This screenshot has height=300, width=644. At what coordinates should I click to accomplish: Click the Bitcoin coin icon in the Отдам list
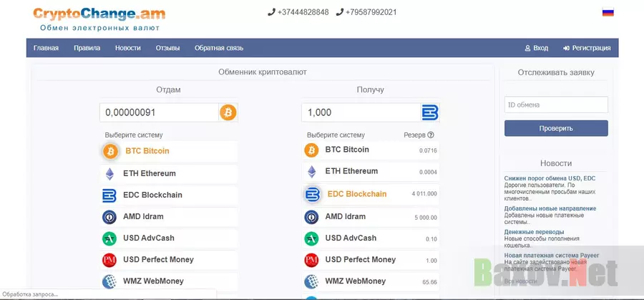click(110, 151)
